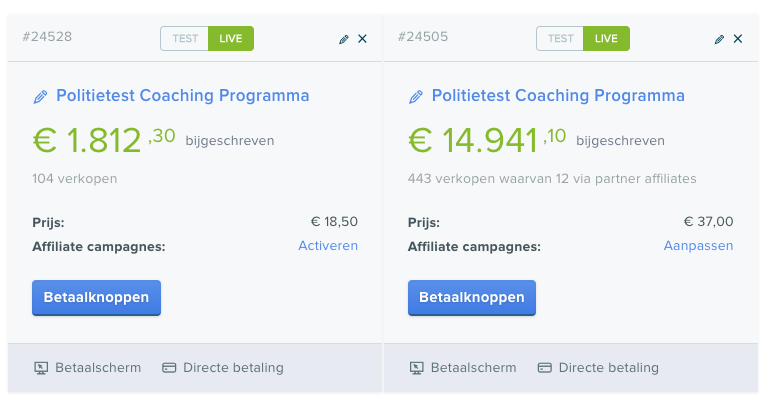Click Directe betaling card icon in second card footer

(545, 368)
